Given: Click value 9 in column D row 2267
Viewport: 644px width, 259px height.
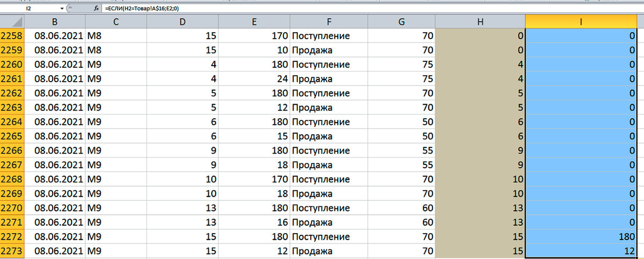Looking at the screenshot, I should (213, 165).
